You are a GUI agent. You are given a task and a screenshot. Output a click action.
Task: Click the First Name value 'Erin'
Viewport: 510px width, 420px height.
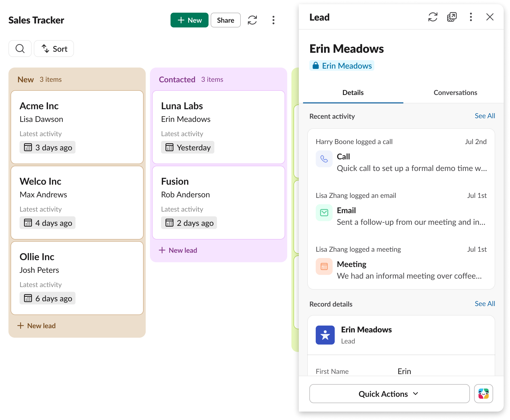click(x=404, y=371)
